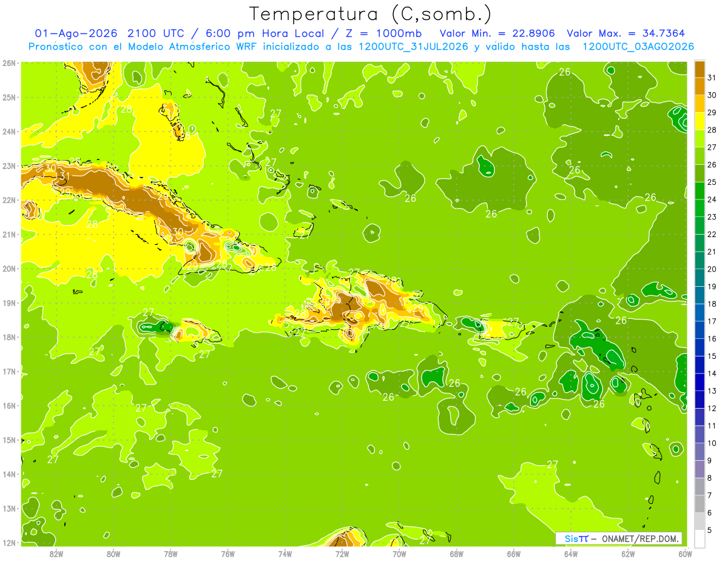Click the '19N' latitude axis label

(x=9, y=303)
